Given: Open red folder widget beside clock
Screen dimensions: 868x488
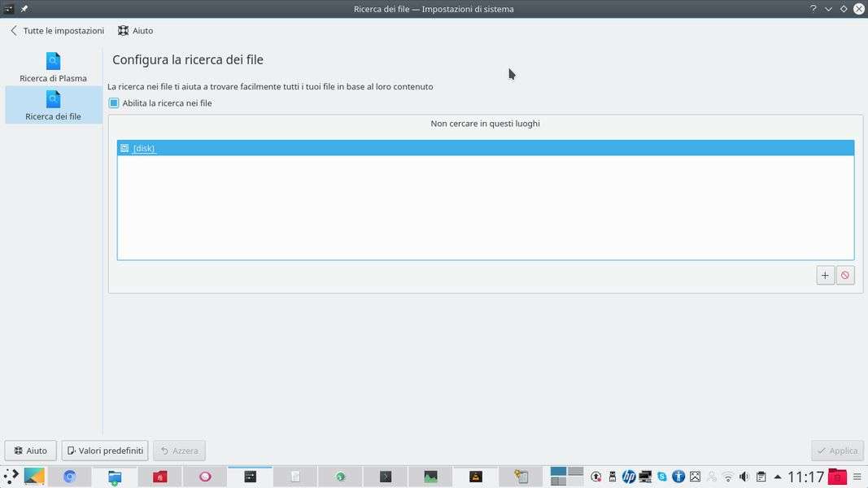Looking at the screenshot, I should pos(838,477).
